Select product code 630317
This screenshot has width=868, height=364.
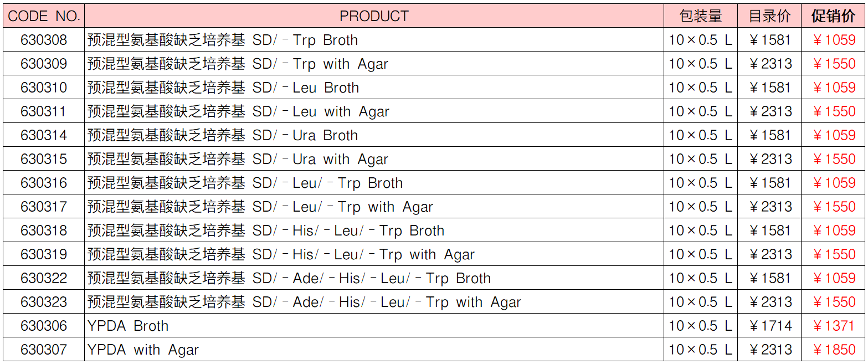44,207
